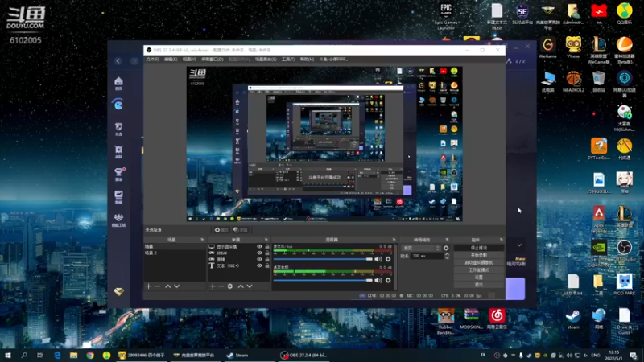Open 桌面音频 audio settings gear
Screen dimensions: 644x362
click(388, 280)
